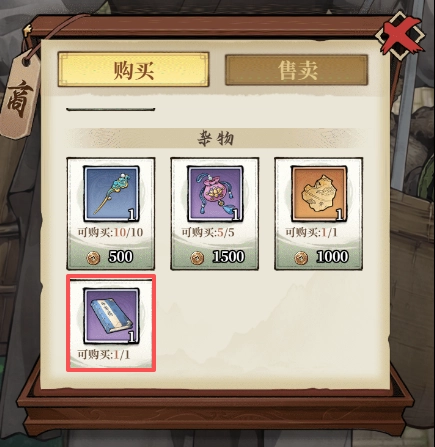Click the 1500 price on pouch card

228,257
